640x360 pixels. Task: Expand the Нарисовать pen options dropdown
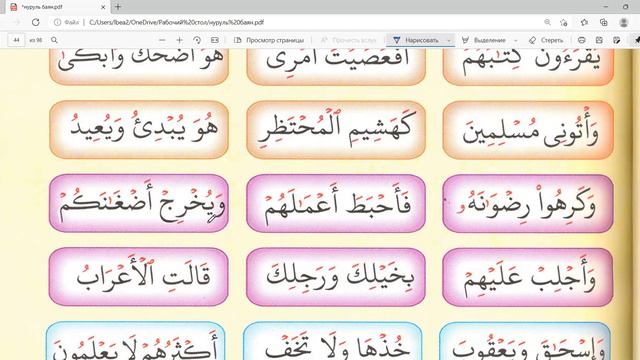pyautogui.click(x=449, y=40)
